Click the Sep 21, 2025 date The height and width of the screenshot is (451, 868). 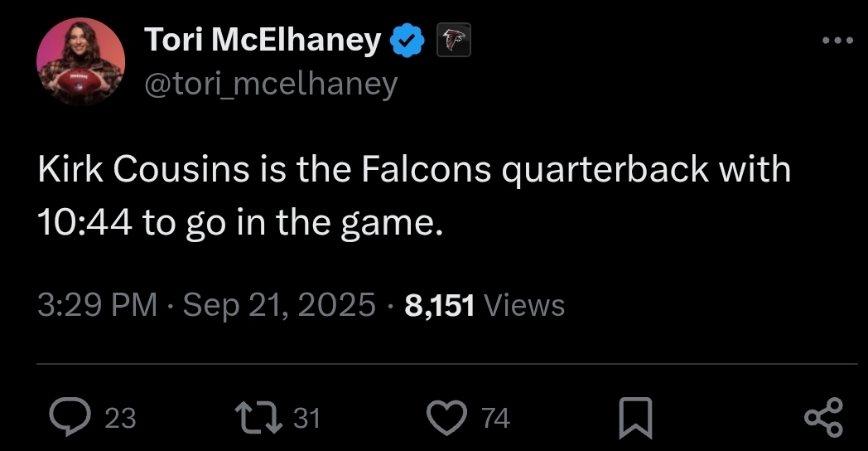pyautogui.click(x=279, y=305)
